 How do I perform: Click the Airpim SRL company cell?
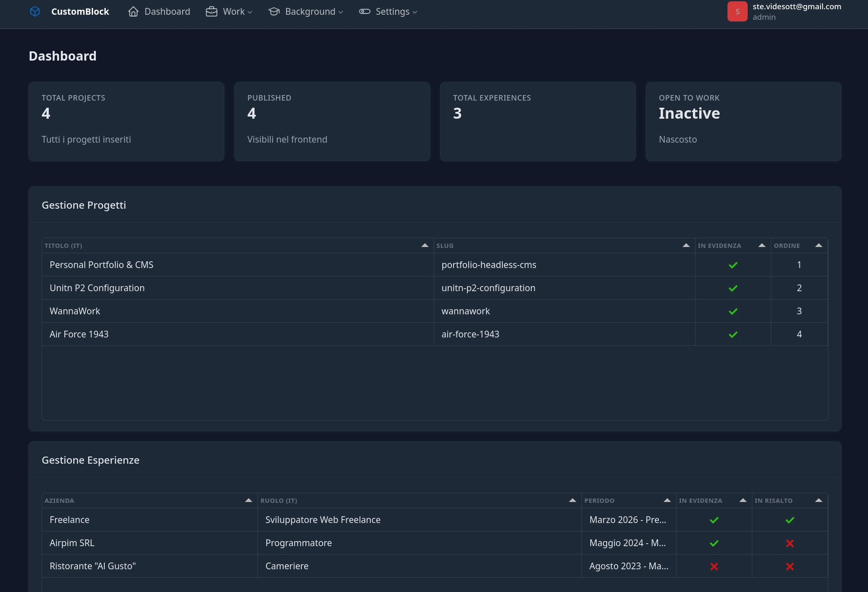pyautogui.click(x=150, y=543)
